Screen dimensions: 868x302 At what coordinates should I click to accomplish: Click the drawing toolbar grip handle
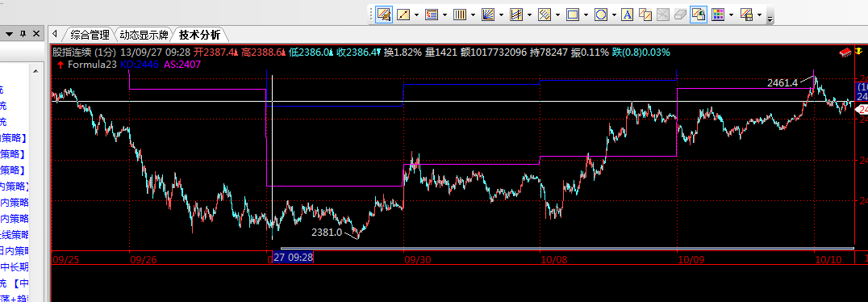coord(371,15)
